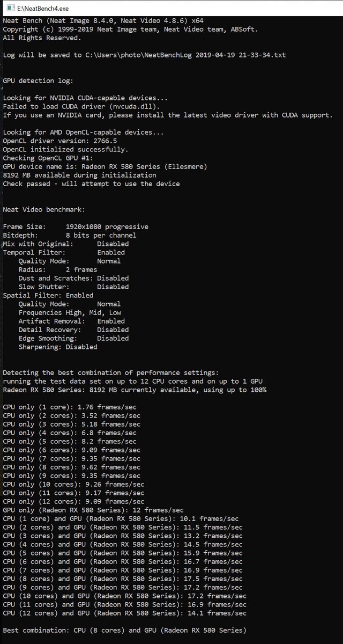Viewport: 343px width, 644px height.
Task: Click the 'Best combination' result line
Action: 124,631
